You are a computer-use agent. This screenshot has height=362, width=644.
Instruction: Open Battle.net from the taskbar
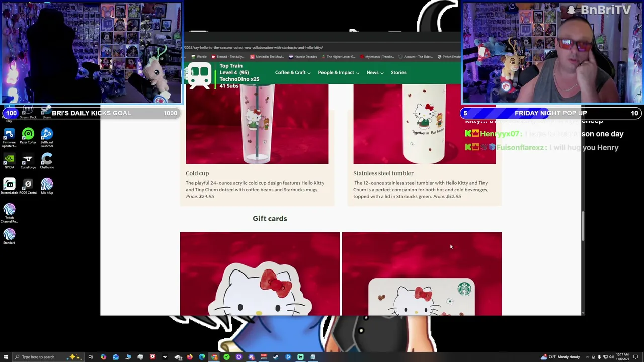[288, 357]
